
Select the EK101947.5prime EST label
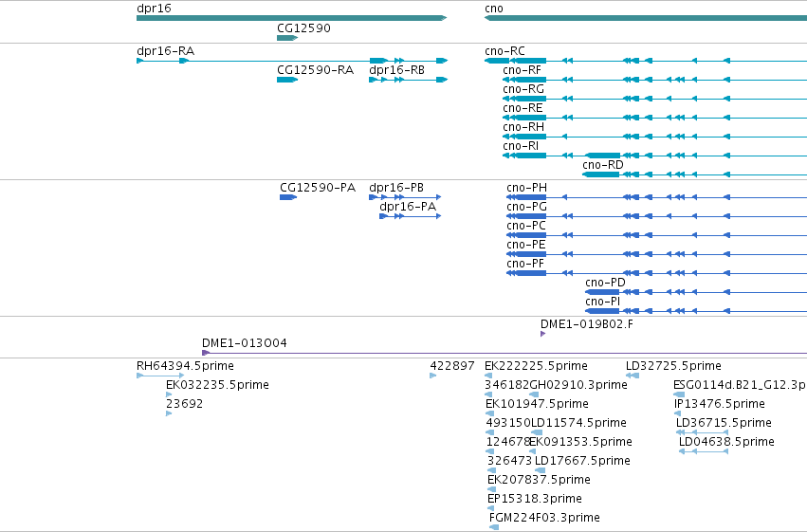click(537, 404)
